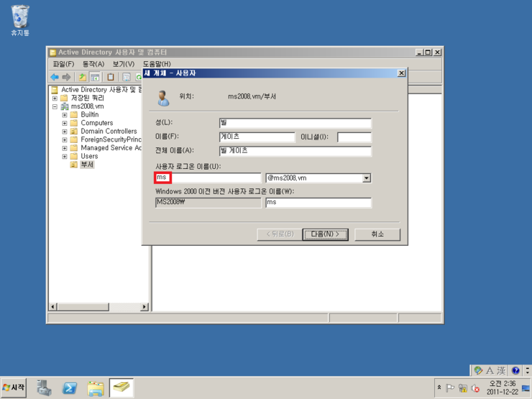The width and height of the screenshot is (532, 399).
Task: Select the Computers container in tree
Action: point(97,123)
